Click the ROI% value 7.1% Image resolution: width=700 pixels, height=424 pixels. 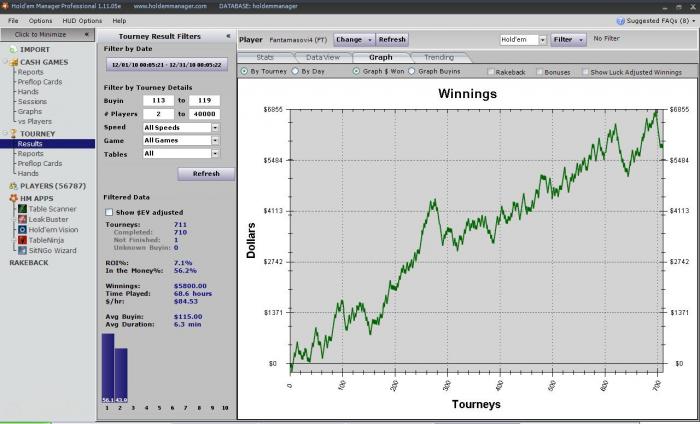pos(183,263)
